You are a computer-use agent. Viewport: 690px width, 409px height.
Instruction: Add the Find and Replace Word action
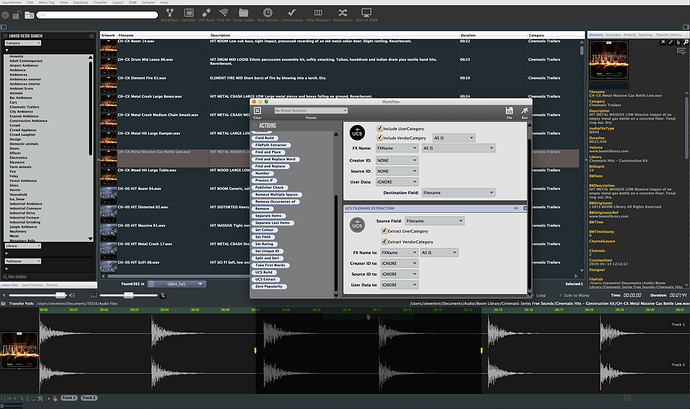click(275, 159)
